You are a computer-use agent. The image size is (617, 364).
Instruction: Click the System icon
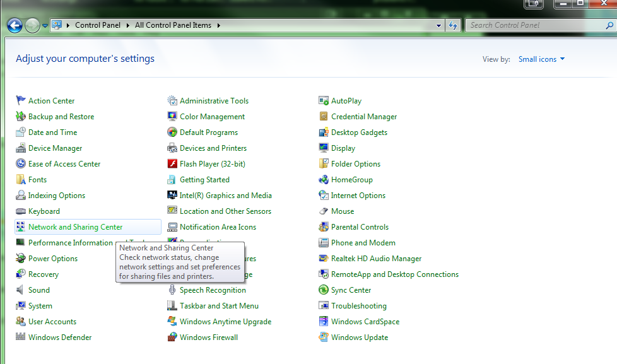click(20, 306)
